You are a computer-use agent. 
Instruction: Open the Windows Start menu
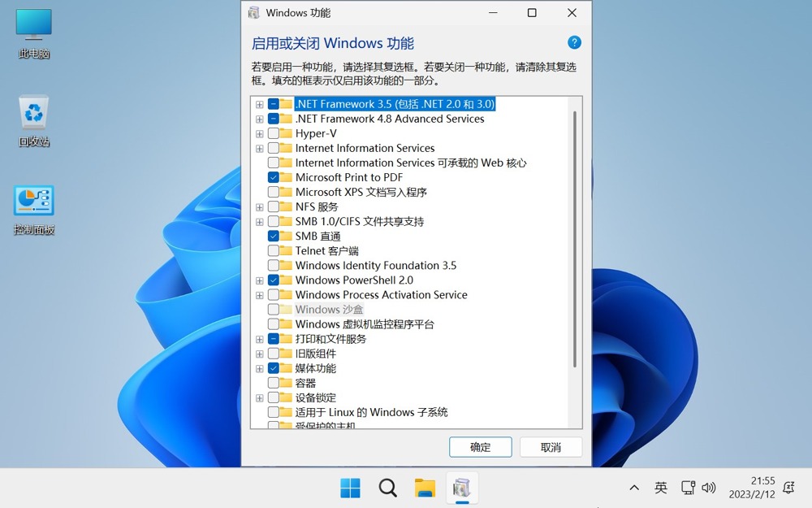(350, 488)
